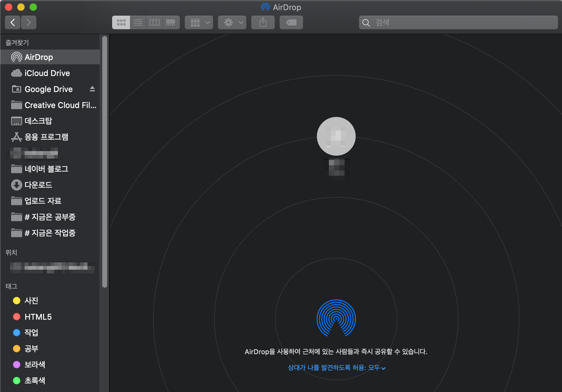Open Google Drive in the sidebar

[x=50, y=89]
